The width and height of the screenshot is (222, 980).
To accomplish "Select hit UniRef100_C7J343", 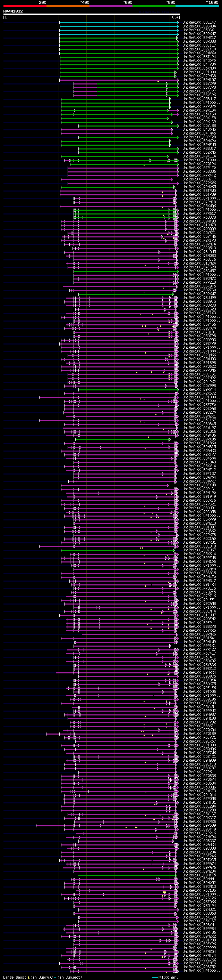I will click(x=199, y=462).
